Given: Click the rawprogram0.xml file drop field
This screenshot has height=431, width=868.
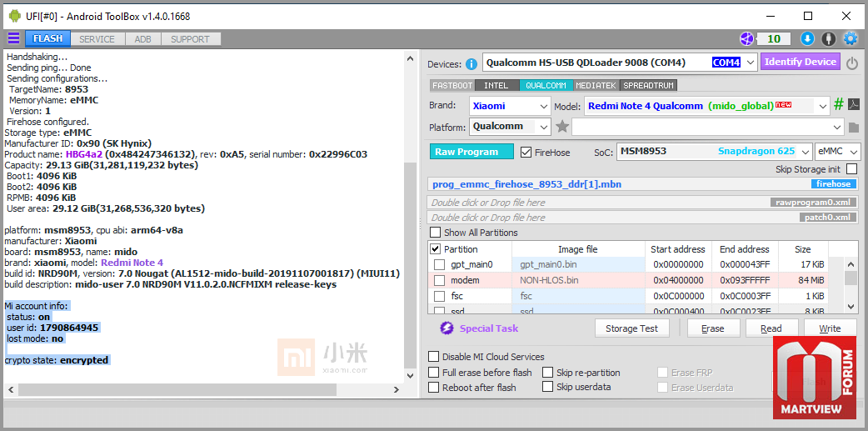Looking at the screenshot, I should click(x=643, y=203).
